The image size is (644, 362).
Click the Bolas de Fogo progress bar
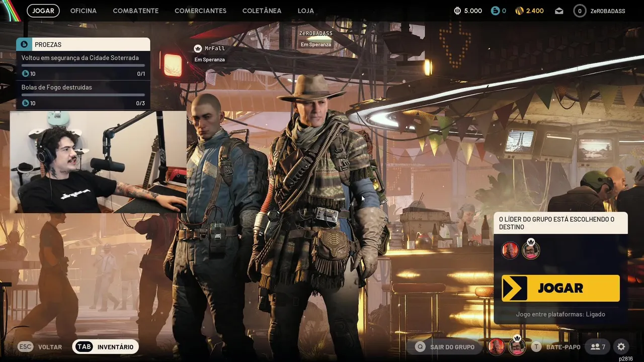coord(83,95)
